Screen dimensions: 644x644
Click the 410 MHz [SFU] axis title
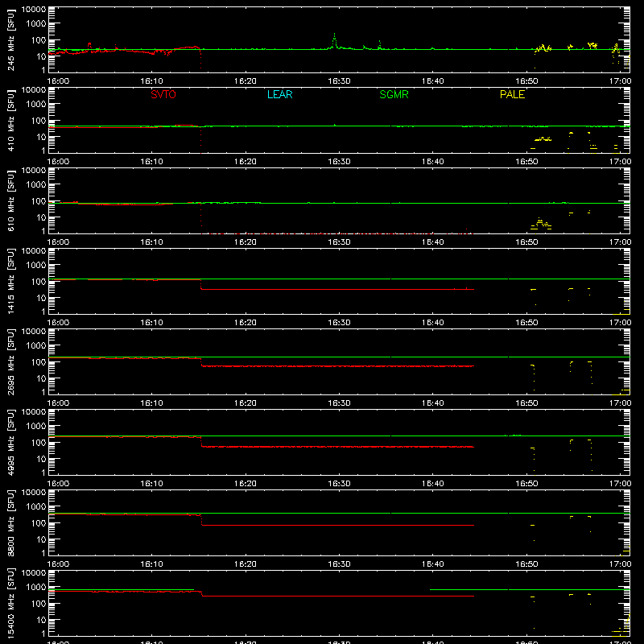click(10, 120)
